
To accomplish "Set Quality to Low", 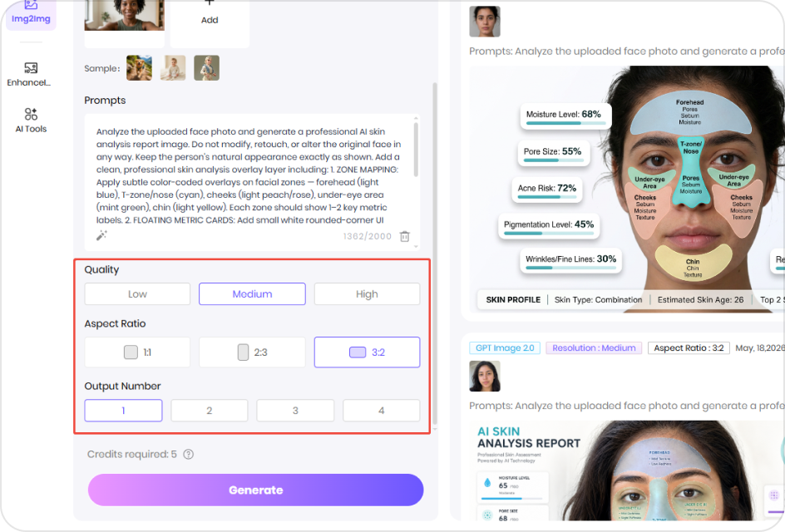I will tap(137, 293).
